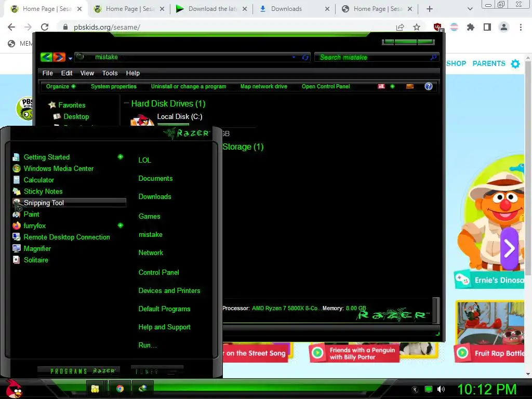Open Default Programs
532x399 pixels.
164,309
